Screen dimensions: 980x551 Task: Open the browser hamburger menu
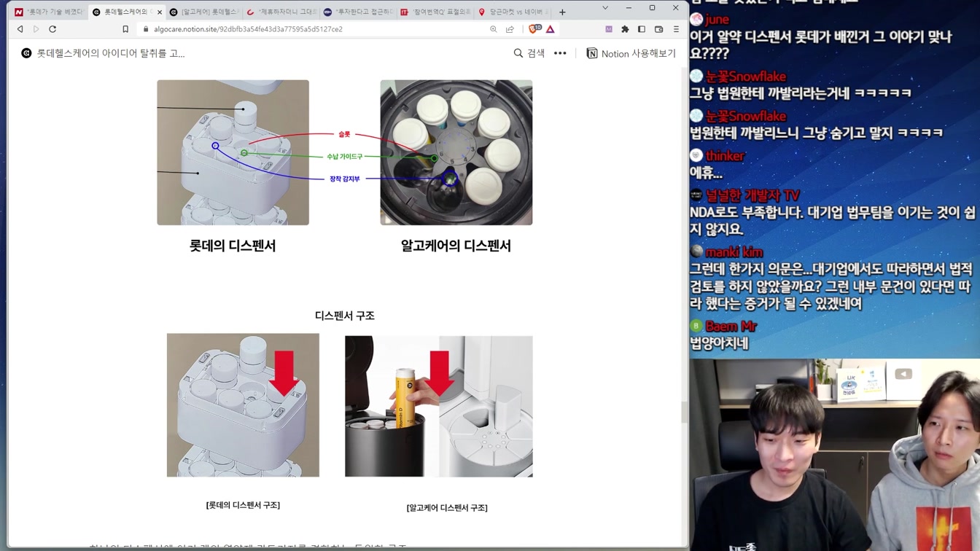676,29
